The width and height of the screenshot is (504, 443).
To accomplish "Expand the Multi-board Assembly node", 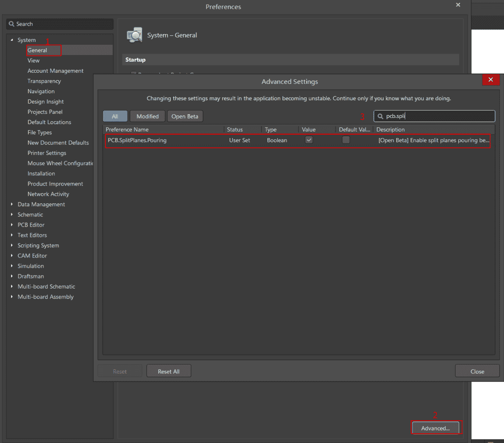I will pos(12,297).
